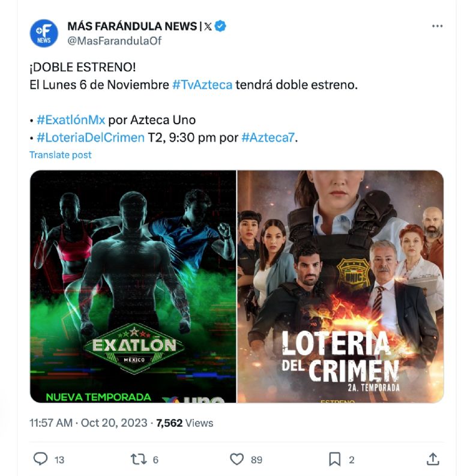Click the MÁS FARÁNDULA NEWS account name
This screenshot has height=476, width=461.
click(x=132, y=26)
